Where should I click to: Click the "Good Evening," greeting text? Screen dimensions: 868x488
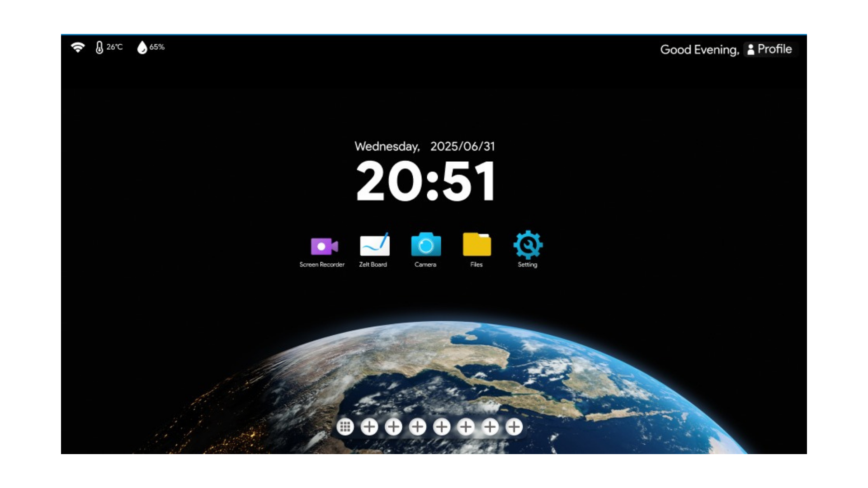click(699, 50)
